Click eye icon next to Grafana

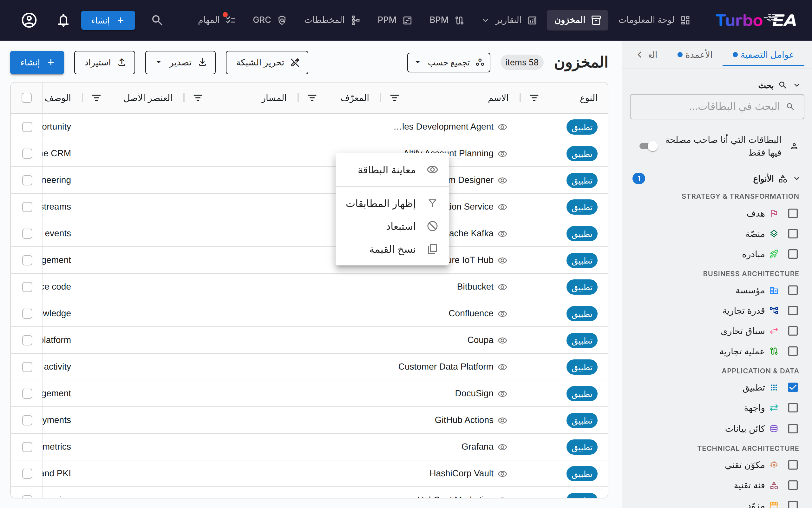(x=502, y=447)
